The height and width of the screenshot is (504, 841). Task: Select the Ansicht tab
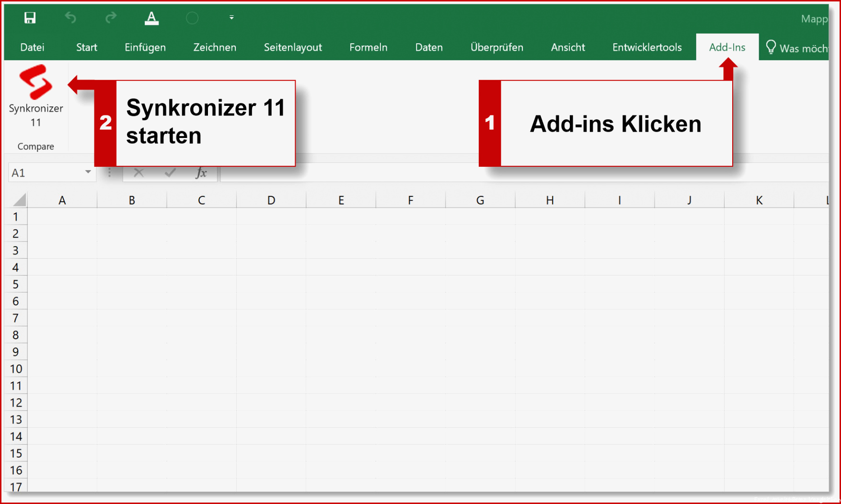coord(568,47)
